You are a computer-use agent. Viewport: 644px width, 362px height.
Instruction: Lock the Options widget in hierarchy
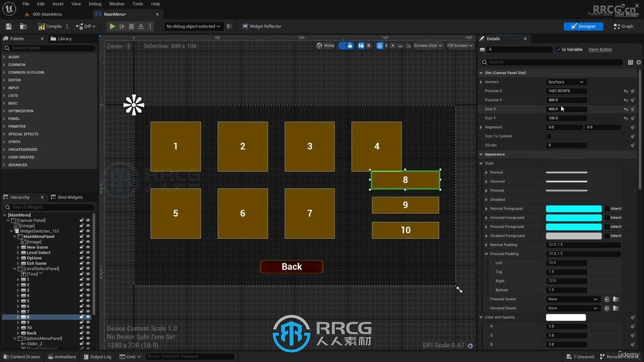[x=82, y=258]
